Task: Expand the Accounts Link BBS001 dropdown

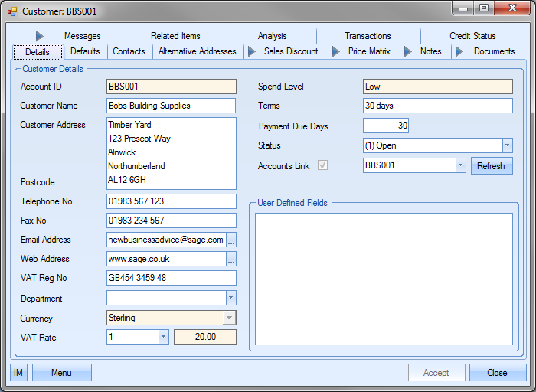Action: (459, 165)
